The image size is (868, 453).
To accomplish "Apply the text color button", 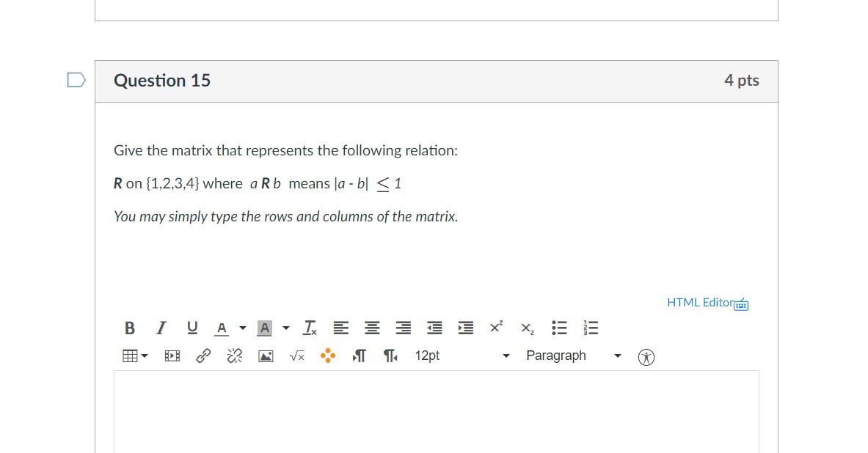I will point(222,328).
